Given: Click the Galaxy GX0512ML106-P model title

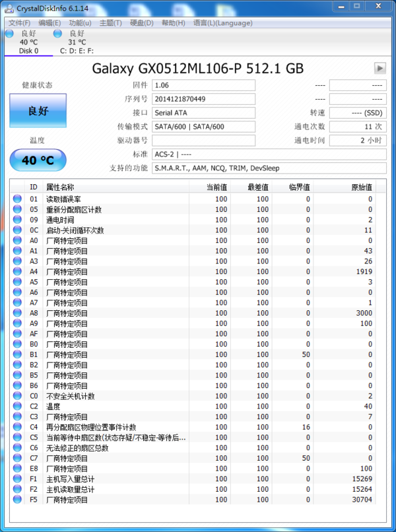Looking at the screenshot, I should point(198,69).
